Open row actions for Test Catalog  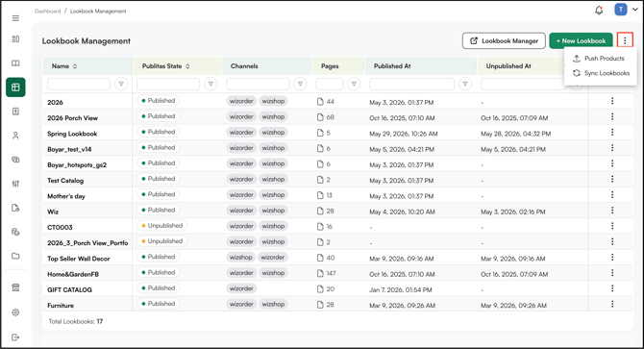(612, 179)
